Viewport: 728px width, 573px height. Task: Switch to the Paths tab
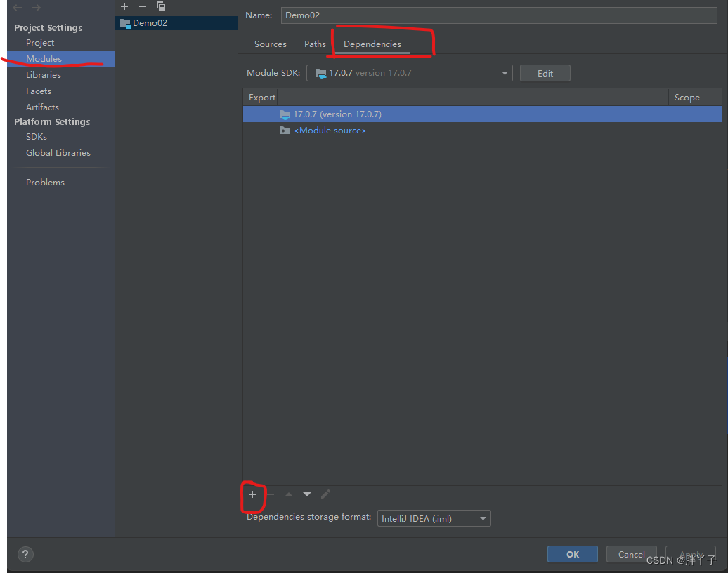[x=314, y=44]
